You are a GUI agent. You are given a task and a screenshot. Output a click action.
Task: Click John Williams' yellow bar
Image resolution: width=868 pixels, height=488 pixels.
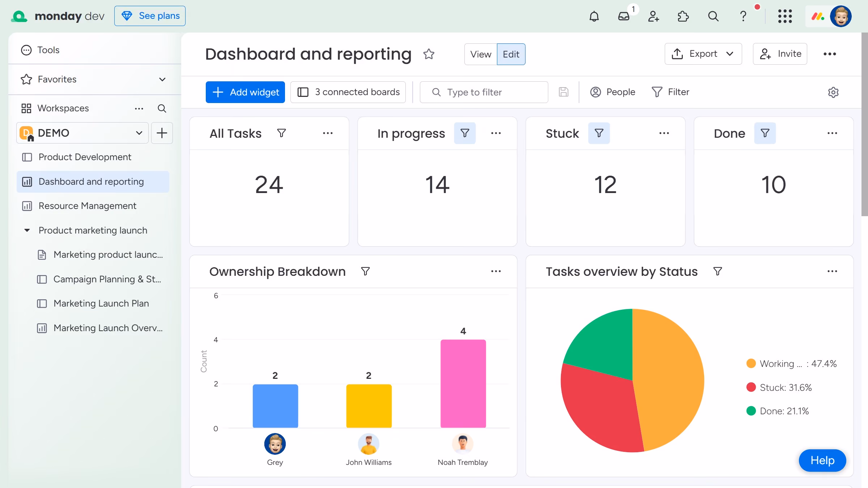(369, 406)
